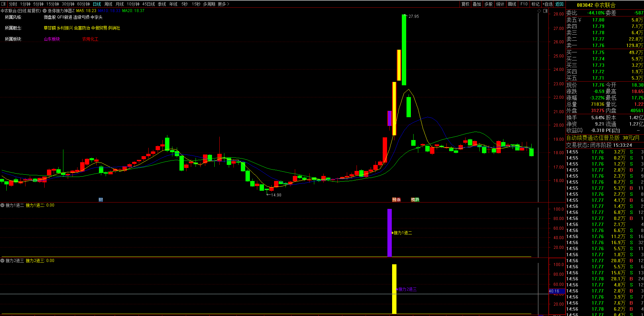Click the MA5: 18.23 label
Image resolution: width=644 pixels, height=316 pixels.
pos(86,11)
